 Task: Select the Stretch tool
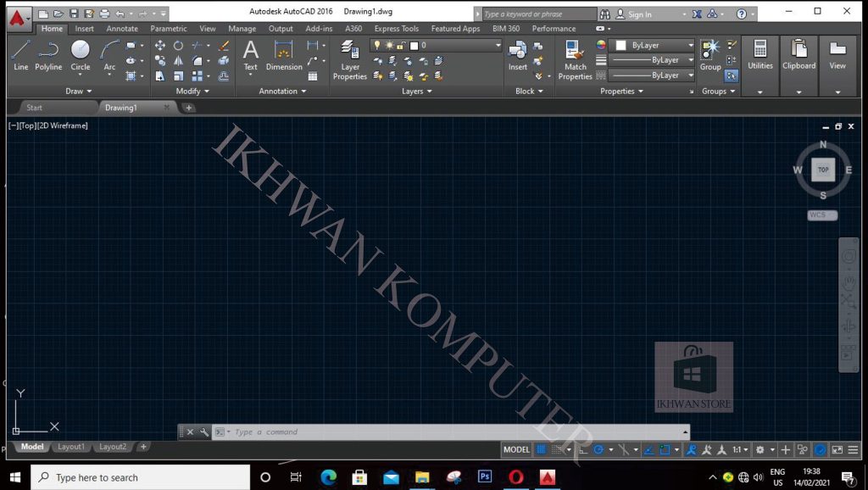click(x=160, y=75)
